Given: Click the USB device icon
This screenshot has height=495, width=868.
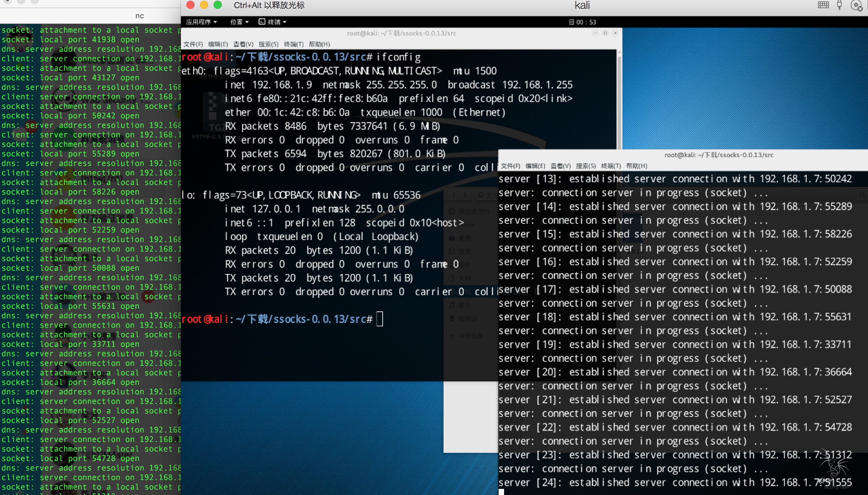Looking at the screenshot, I should point(839,5).
